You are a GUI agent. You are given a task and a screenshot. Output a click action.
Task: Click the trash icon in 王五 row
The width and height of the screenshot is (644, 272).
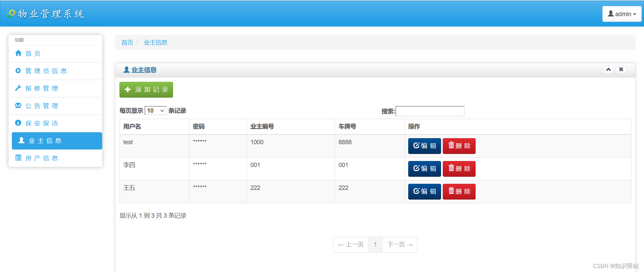(x=451, y=191)
